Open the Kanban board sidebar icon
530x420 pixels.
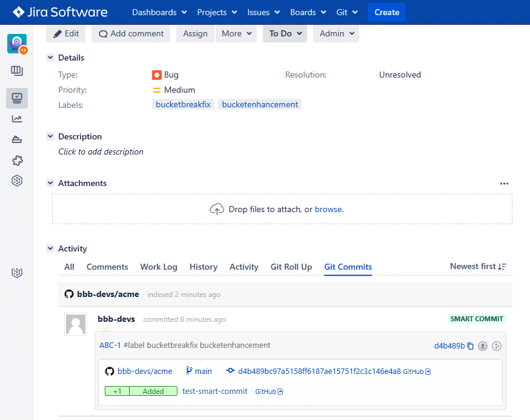tap(17, 71)
